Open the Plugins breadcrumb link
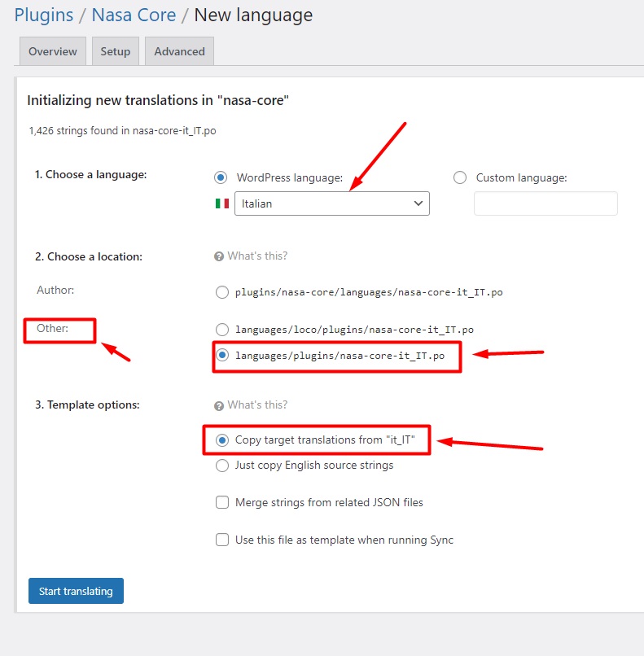Viewport: 644px width, 656px height. 44,15
